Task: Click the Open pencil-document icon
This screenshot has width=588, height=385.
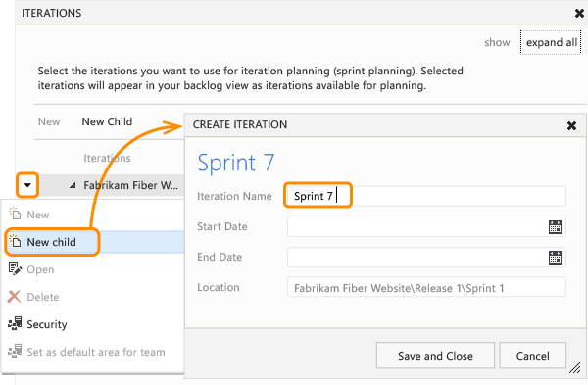Action: click(x=15, y=268)
